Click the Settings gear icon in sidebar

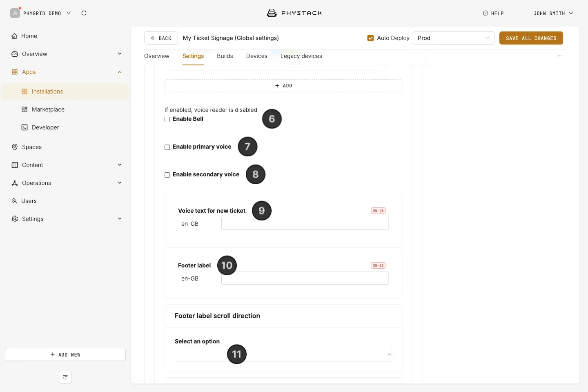pyautogui.click(x=15, y=219)
